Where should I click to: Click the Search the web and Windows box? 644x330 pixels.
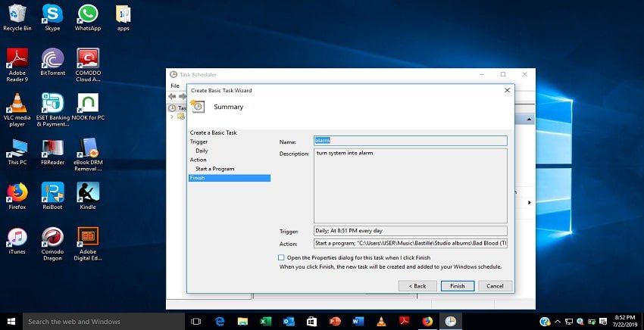point(104,322)
